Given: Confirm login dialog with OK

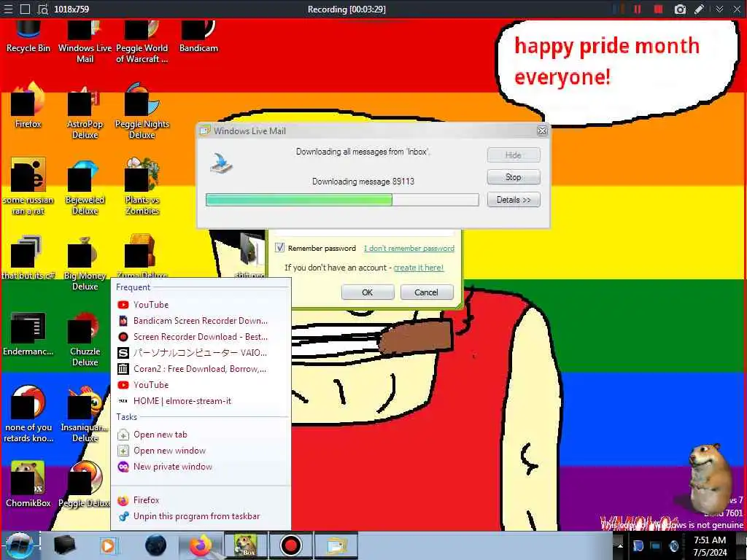Looking at the screenshot, I should point(368,292).
